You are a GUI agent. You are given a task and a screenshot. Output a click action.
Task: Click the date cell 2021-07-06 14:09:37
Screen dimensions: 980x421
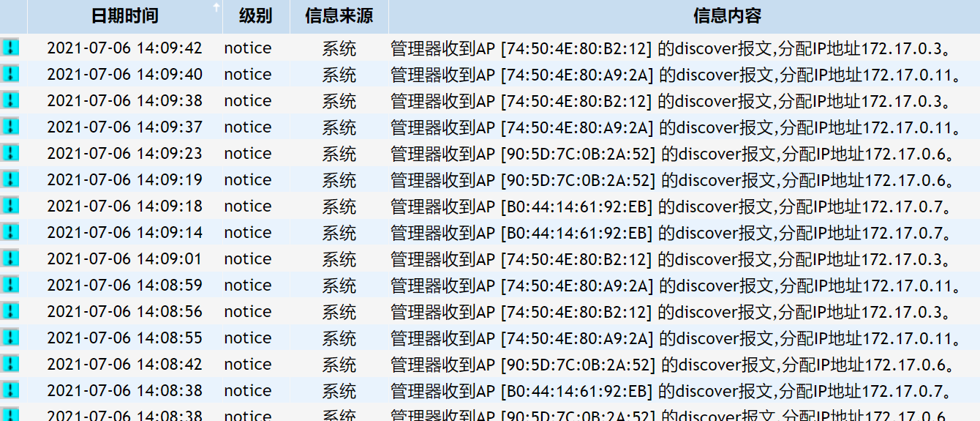tap(125, 127)
